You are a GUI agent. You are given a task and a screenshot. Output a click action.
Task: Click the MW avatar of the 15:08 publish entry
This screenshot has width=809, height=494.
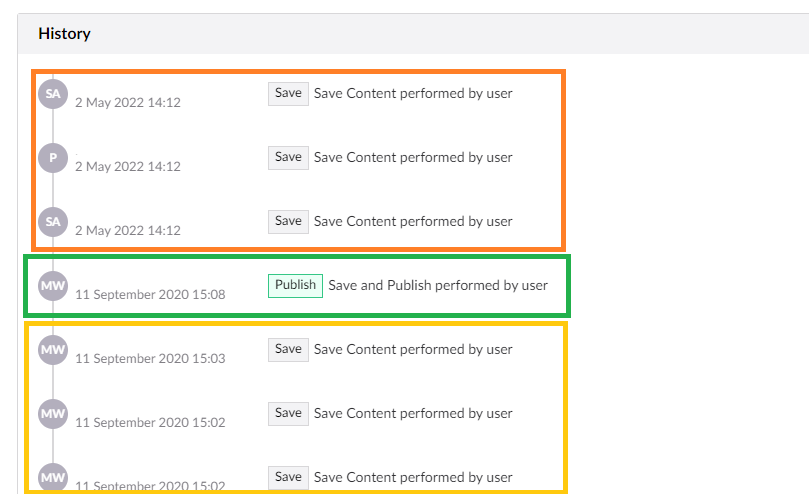tap(53, 286)
